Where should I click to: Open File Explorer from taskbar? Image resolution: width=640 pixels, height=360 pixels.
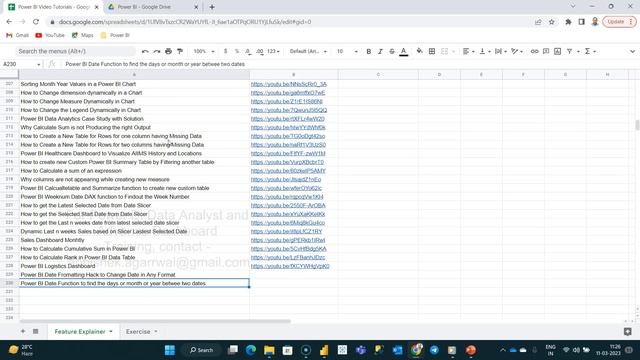(269, 350)
